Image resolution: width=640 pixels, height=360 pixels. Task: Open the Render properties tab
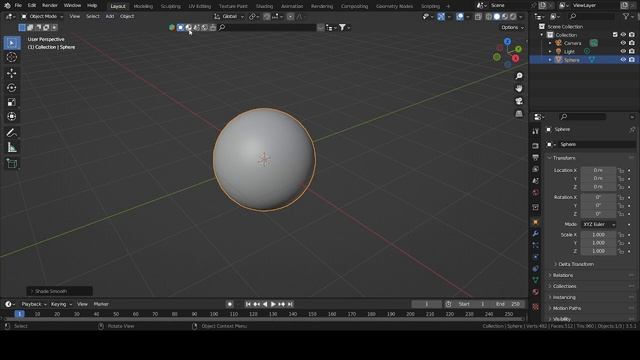pos(536,146)
